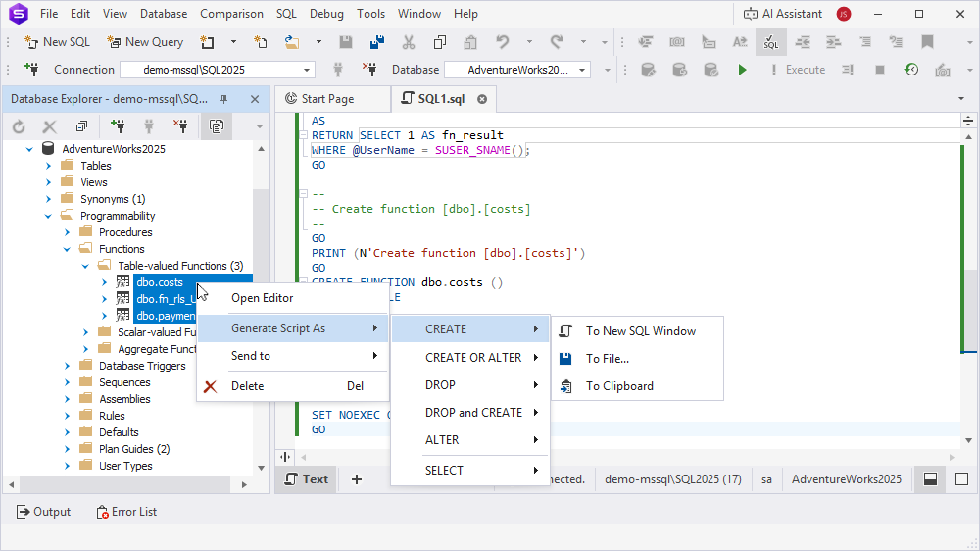
Task: Click the Redo arrow icon
Action: coord(557,42)
